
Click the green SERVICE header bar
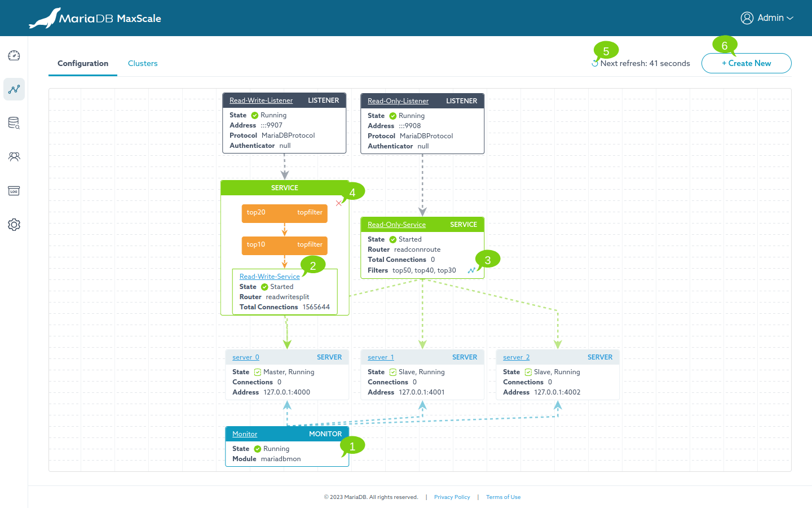[x=285, y=188]
